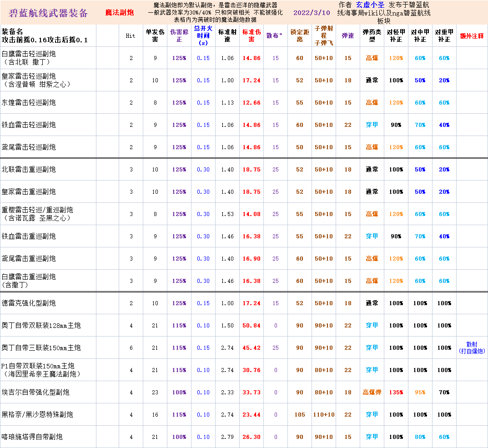The width and height of the screenshot is (488, 448).
Task: Click the 伤害修正 column header
Action: (x=179, y=35)
